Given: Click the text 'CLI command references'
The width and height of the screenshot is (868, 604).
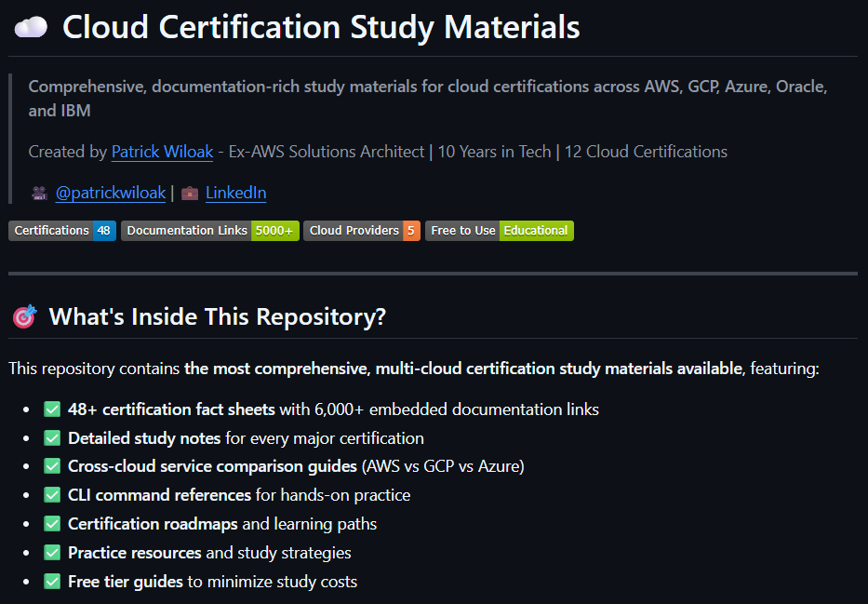Looking at the screenshot, I should (x=159, y=495).
